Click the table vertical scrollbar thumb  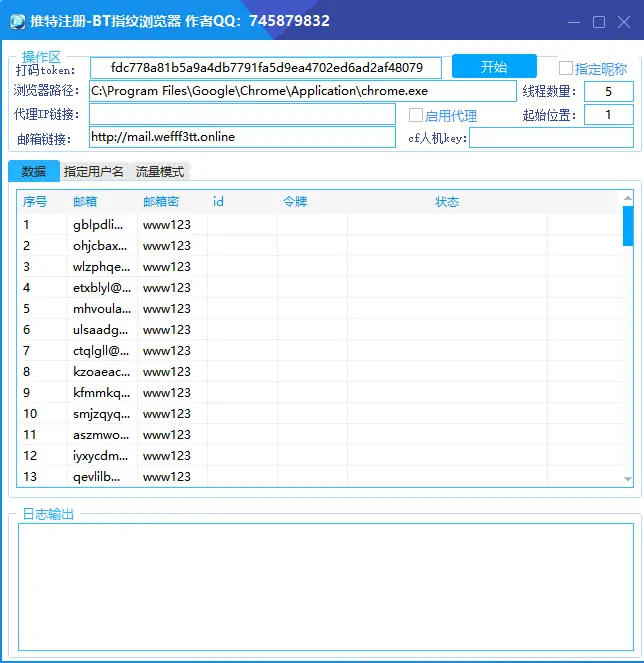click(628, 226)
